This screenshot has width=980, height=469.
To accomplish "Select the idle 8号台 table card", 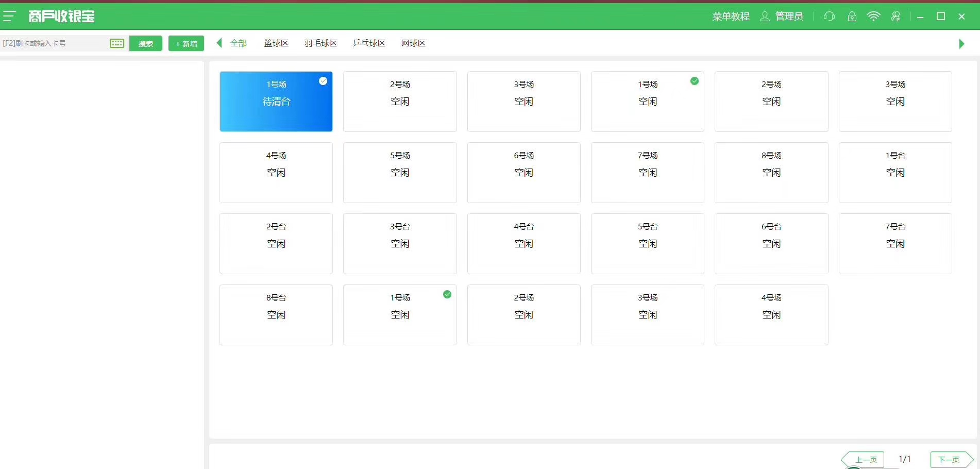I will pos(276,315).
